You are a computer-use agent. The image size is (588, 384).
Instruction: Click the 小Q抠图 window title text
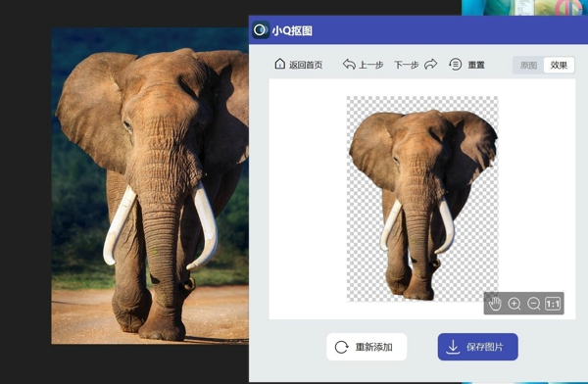[292, 30]
